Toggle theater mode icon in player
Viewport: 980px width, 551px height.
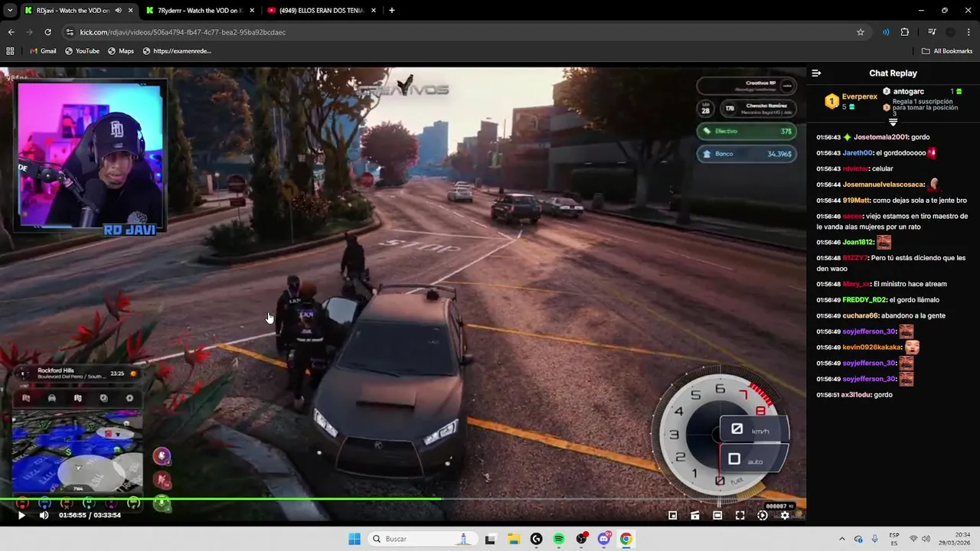coord(717,515)
